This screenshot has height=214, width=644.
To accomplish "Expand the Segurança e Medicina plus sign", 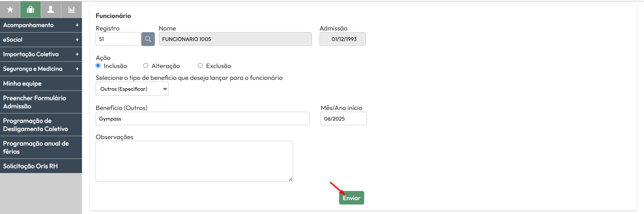I will [x=77, y=69].
